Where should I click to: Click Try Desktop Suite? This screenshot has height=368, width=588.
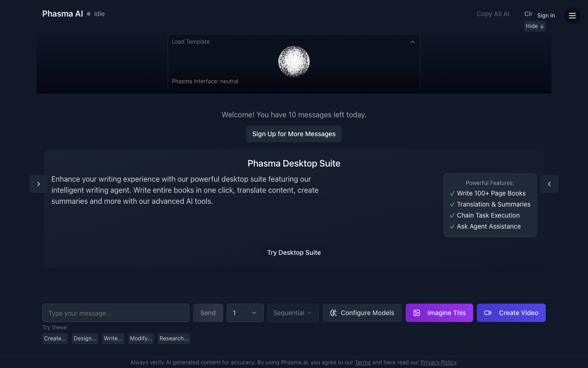[294, 253]
